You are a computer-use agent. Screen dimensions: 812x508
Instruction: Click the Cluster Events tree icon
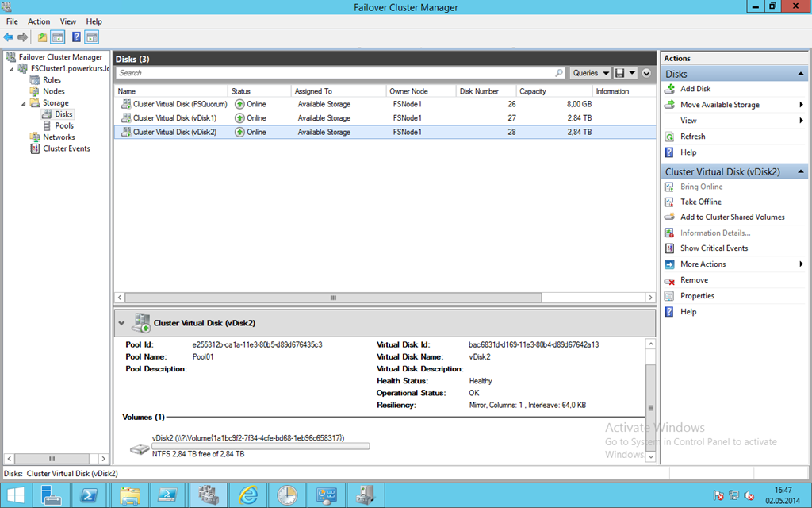[35, 148]
